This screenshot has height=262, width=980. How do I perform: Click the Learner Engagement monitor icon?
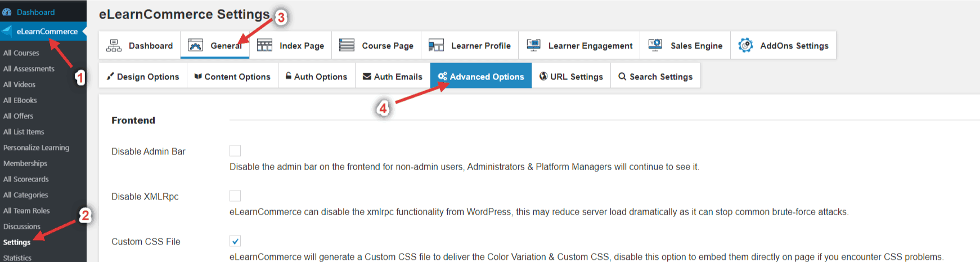[533, 45]
